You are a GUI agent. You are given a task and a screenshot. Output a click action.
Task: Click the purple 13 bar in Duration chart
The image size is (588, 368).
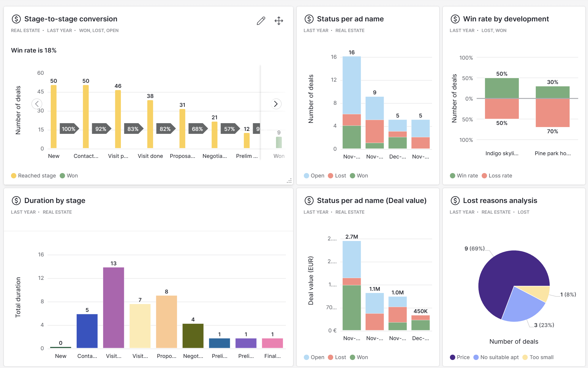[x=113, y=307]
